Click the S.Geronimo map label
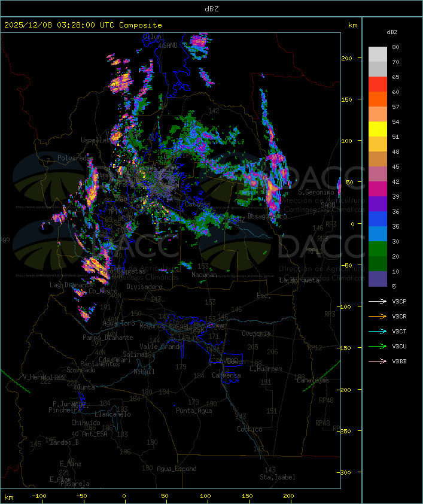Viewport: 423px width, 504px height. coord(316,192)
